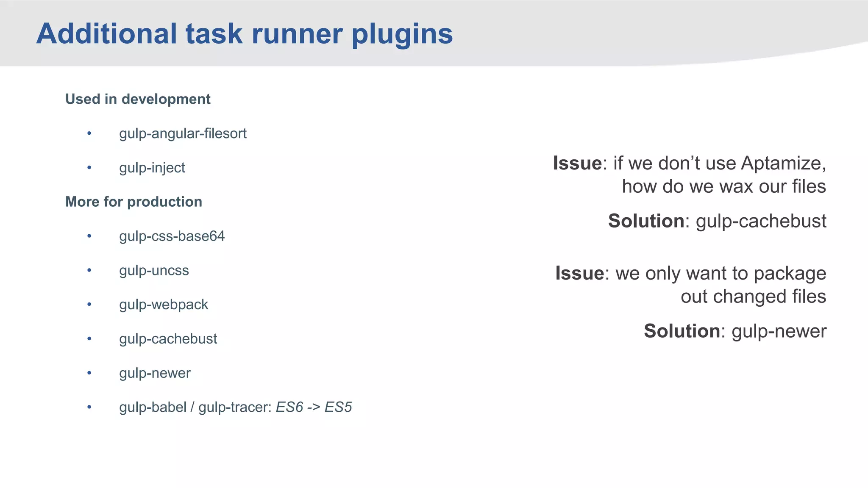Select the 'More for production' heading
Image resolution: width=868 pixels, height=488 pixels.
(x=134, y=202)
